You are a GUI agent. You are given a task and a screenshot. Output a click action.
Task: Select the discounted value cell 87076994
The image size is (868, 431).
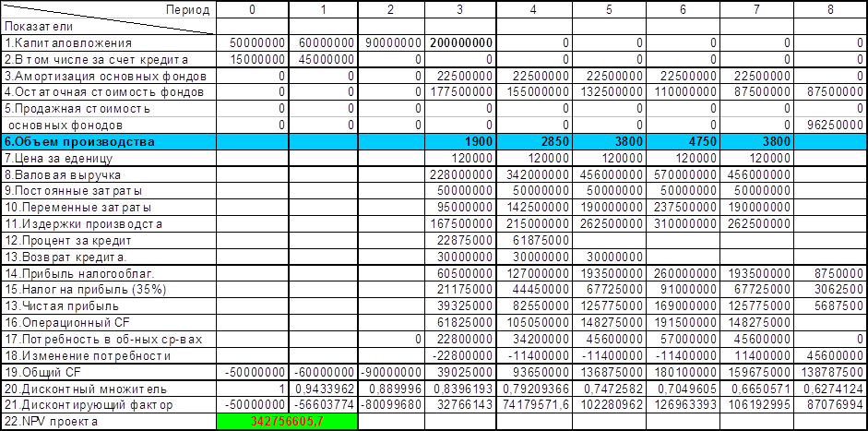coord(832,404)
